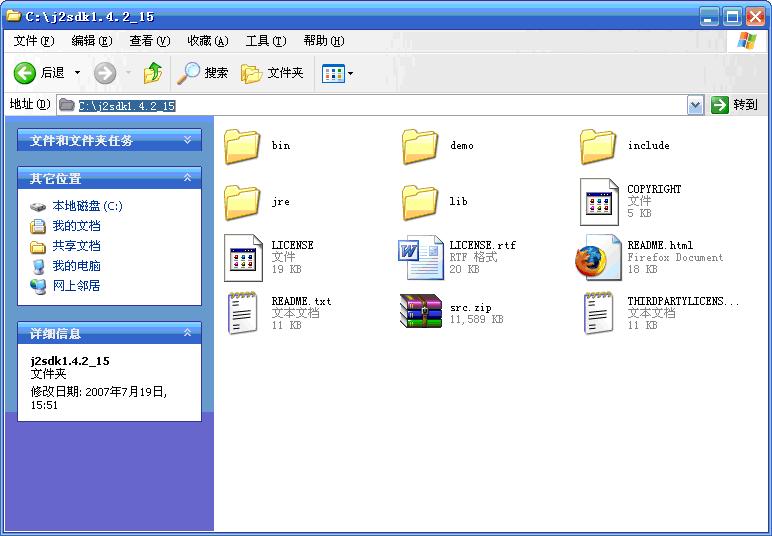This screenshot has width=772, height=536.
Task: Select the LICENSE.rtf Word document icon
Action: (x=420, y=258)
